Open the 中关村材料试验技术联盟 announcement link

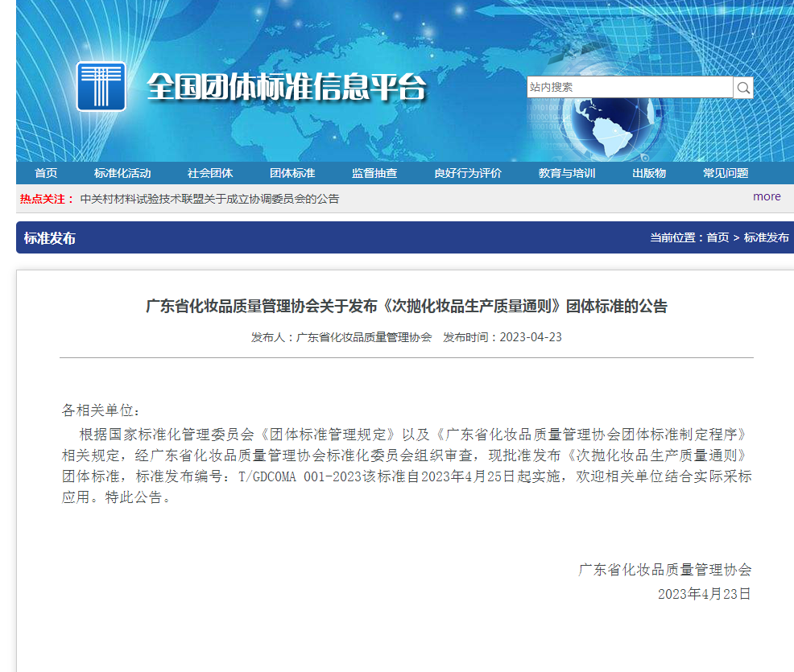[210, 199]
